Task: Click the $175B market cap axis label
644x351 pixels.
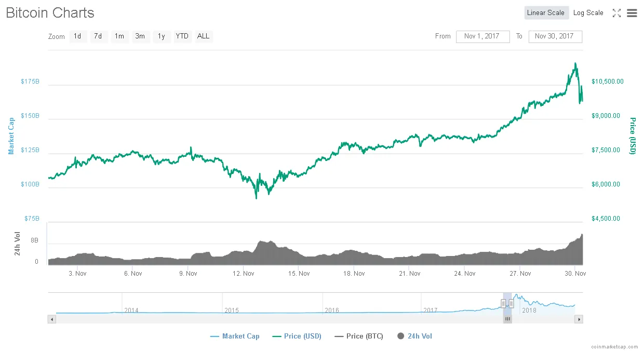Action: pyautogui.click(x=30, y=82)
